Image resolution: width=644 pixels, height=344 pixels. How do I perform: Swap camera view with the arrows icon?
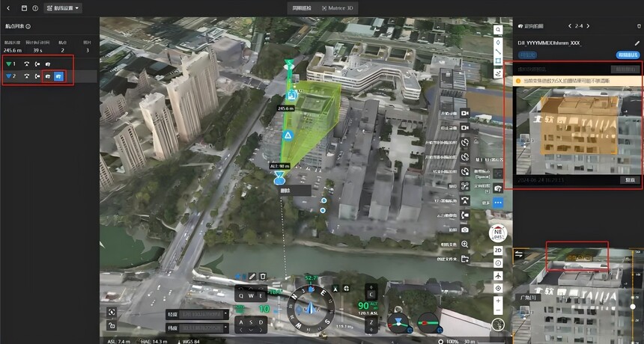coord(519,254)
